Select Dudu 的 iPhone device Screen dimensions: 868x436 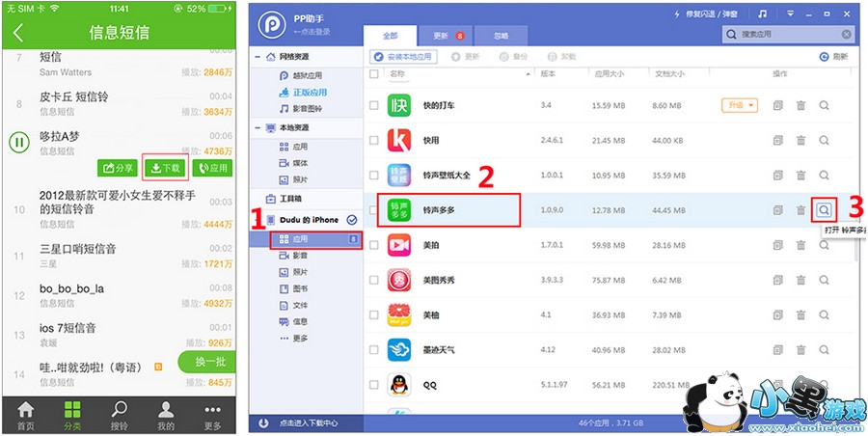(x=307, y=220)
